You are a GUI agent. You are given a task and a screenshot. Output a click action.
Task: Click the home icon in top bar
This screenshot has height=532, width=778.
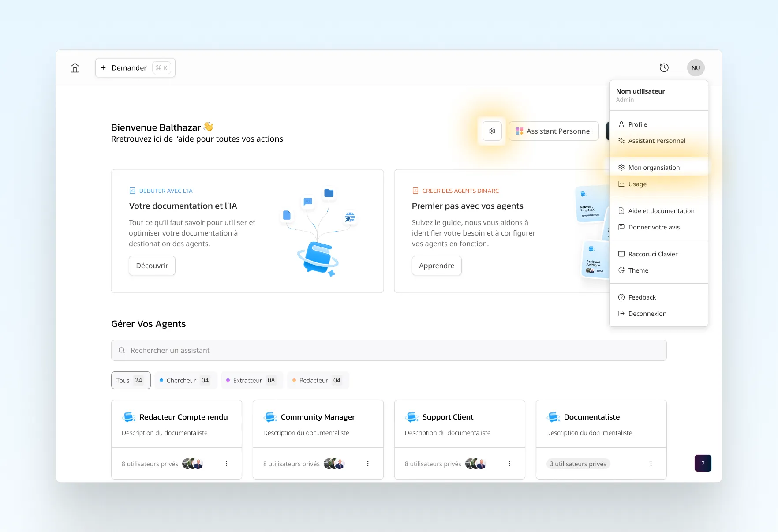pos(75,68)
